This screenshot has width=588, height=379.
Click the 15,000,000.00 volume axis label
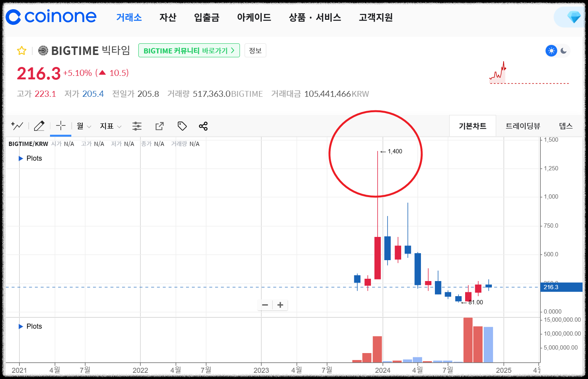[x=562, y=320]
